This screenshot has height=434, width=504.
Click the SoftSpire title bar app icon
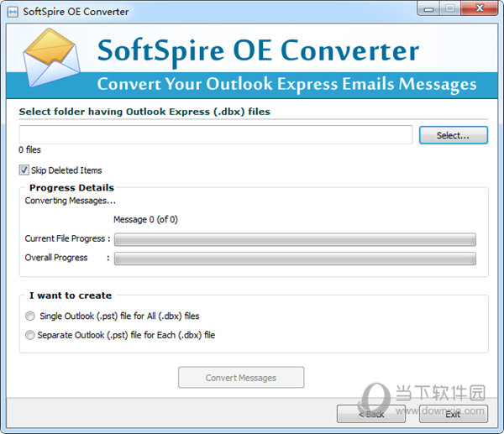(x=13, y=12)
